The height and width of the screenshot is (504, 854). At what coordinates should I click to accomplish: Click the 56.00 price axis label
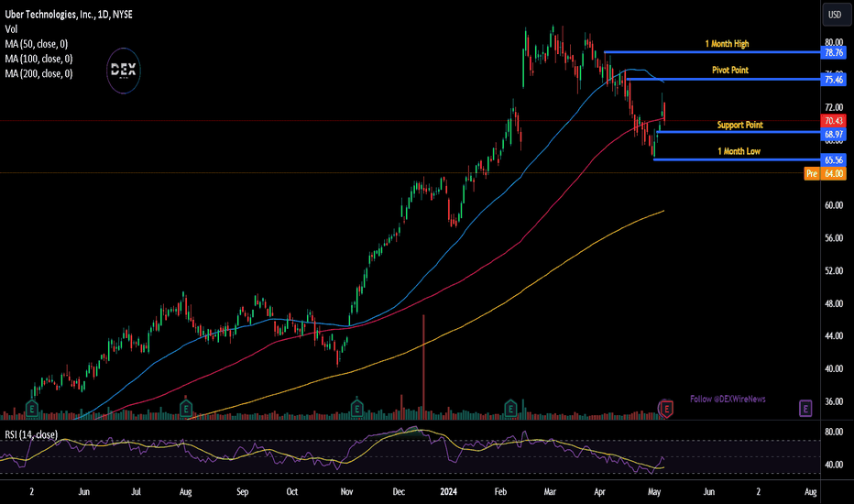click(x=834, y=238)
